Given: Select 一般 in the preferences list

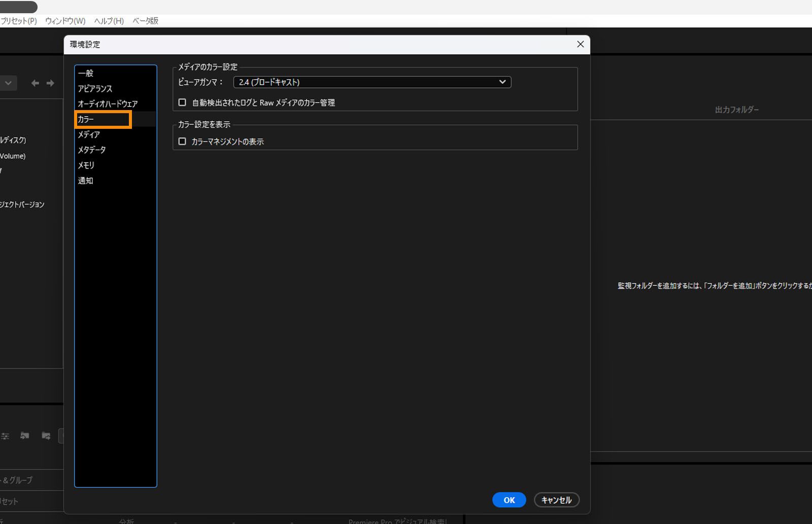Looking at the screenshot, I should click(x=115, y=73).
